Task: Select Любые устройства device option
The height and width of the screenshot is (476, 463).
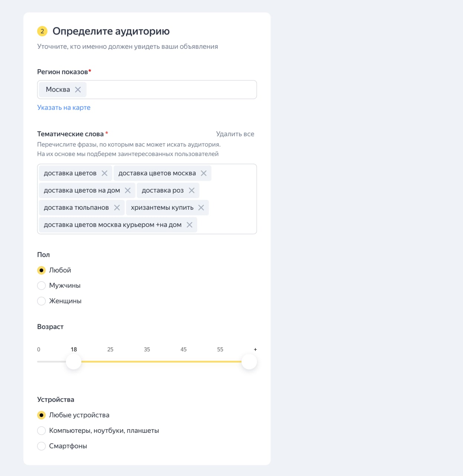Action: pos(42,415)
